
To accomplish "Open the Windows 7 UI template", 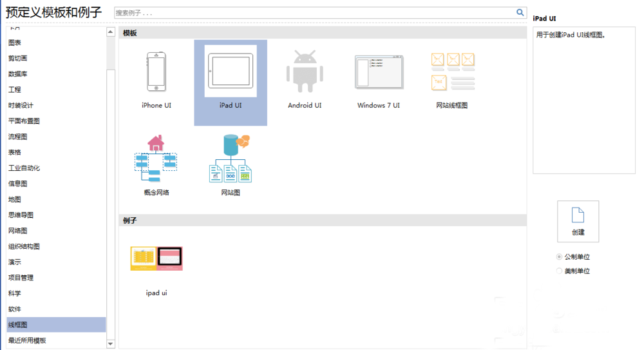I will (379, 72).
